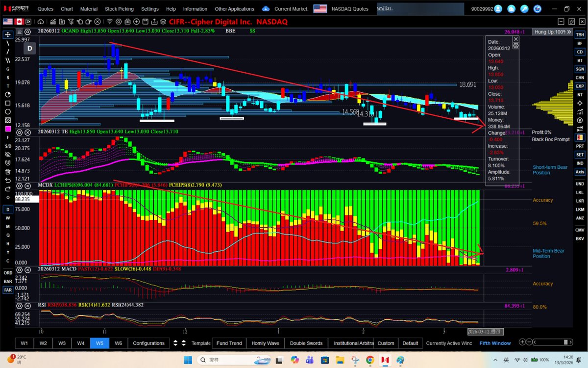Screen dimensions: 588x368
Task: Undo the last drawing action
Action: 8,180
